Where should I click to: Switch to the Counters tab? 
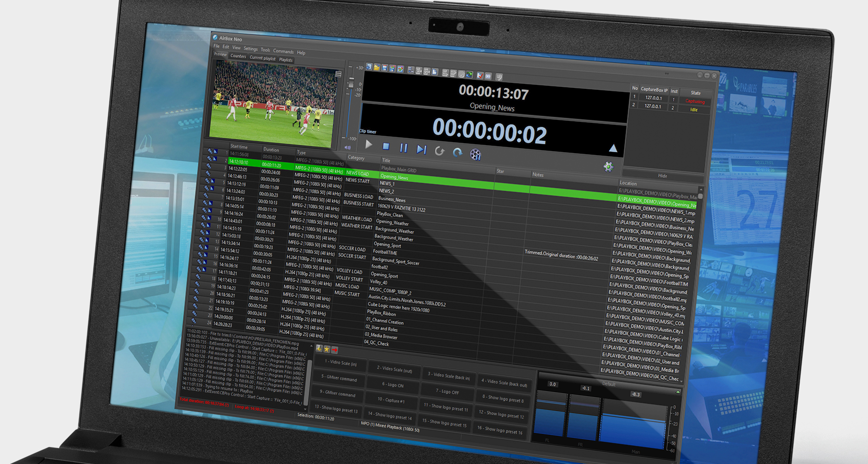point(238,56)
